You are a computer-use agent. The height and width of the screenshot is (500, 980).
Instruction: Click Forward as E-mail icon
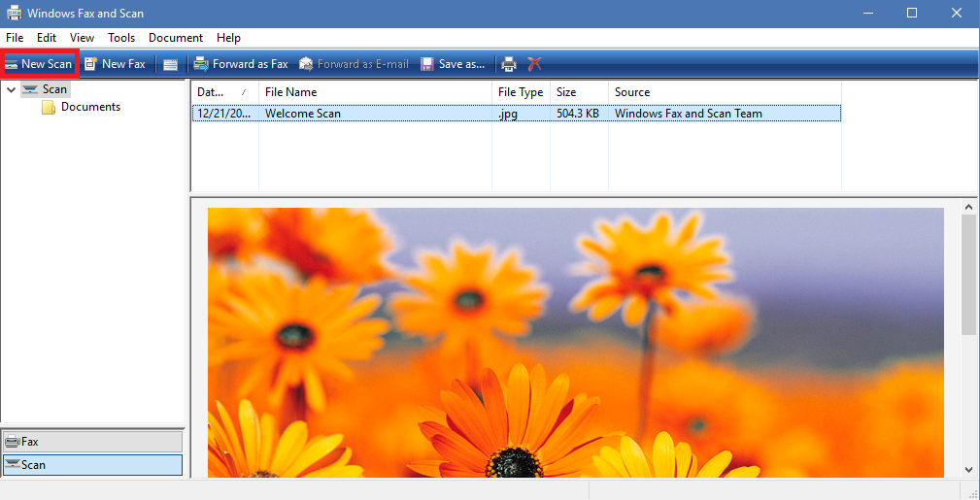pyautogui.click(x=306, y=64)
